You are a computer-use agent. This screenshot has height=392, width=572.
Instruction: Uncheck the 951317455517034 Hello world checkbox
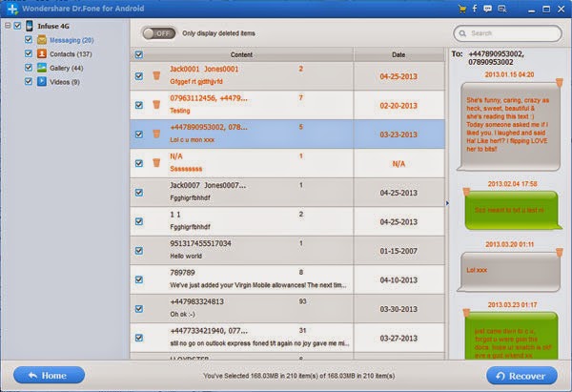(139, 251)
